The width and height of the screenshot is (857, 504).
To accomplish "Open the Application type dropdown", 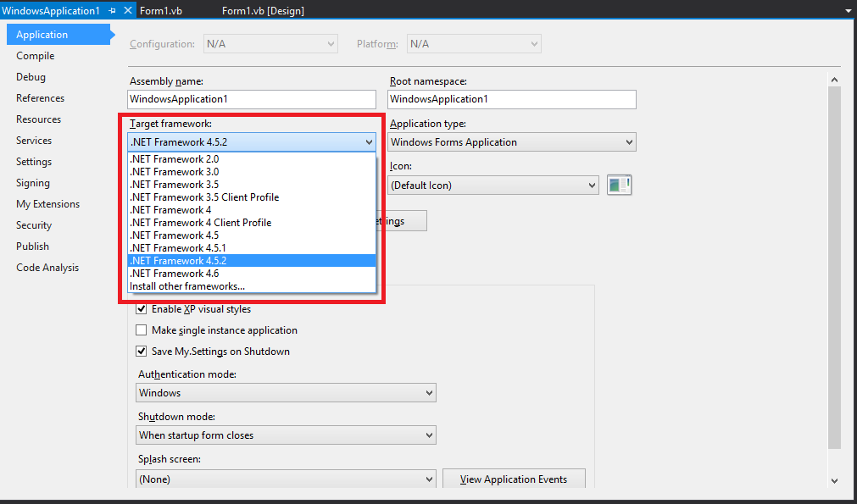I will click(x=512, y=142).
